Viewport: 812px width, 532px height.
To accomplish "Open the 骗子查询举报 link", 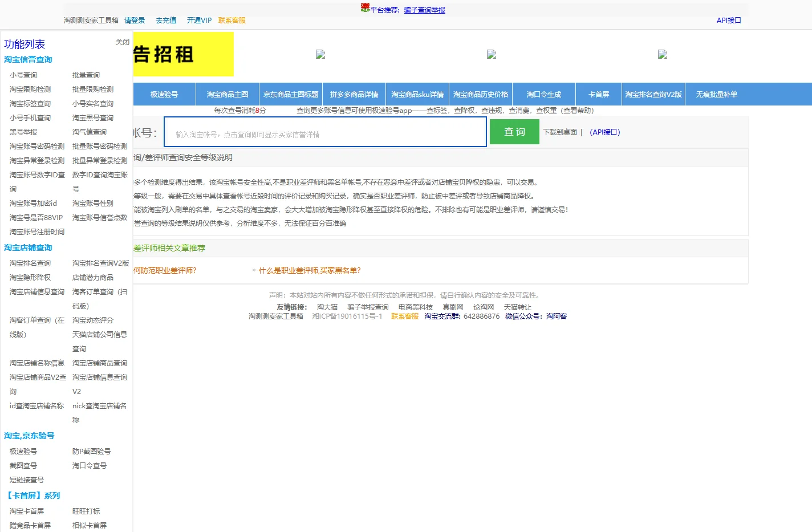I will (x=425, y=10).
